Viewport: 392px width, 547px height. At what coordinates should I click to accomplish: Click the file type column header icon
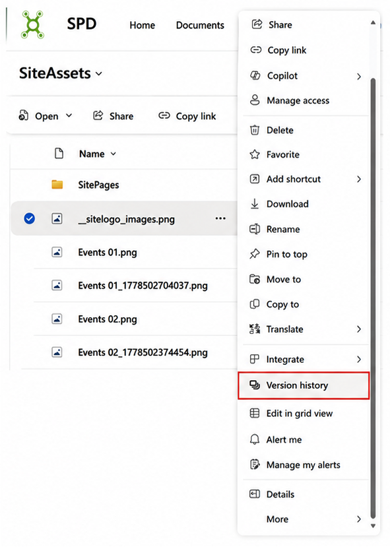point(59,153)
